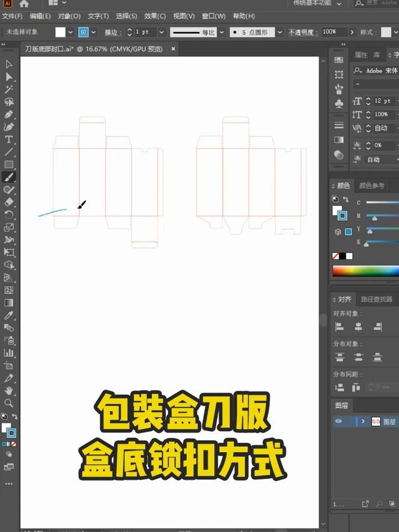Click horizontal align left button
Viewport: 399px width, 532px height.
click(339, 327)
